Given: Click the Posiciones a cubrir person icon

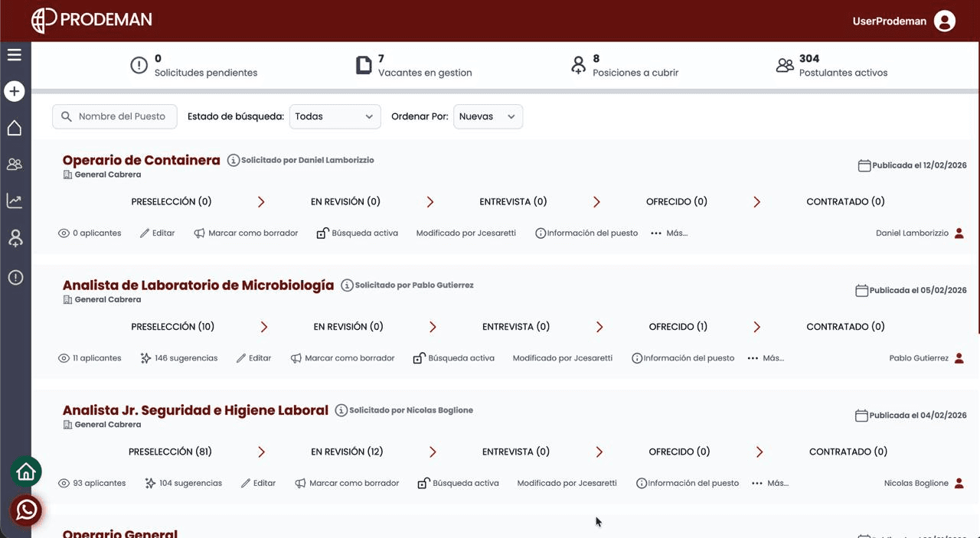Looking at the screenshot, I should (x=579, y=65).
